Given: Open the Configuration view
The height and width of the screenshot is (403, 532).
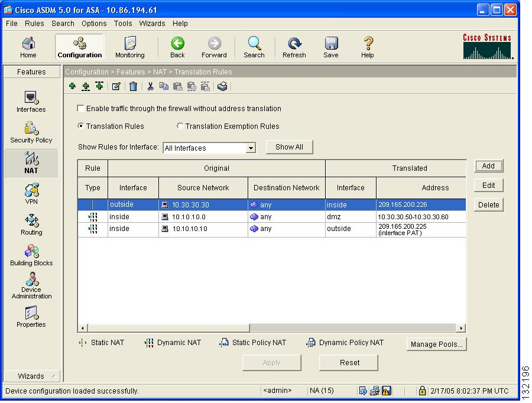Looking at the screenshot, I should click(80, 47).
